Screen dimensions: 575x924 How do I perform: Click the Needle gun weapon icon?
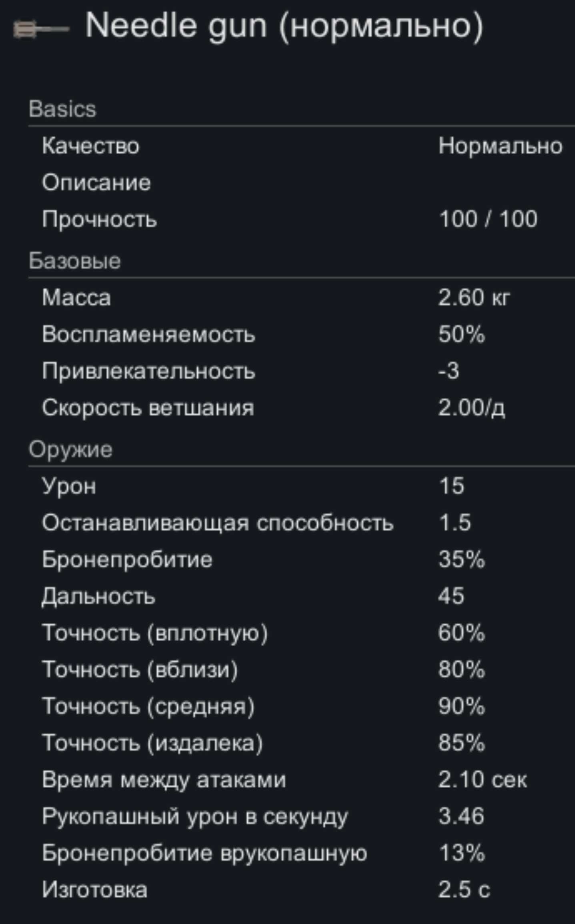(x=41, y=29)
